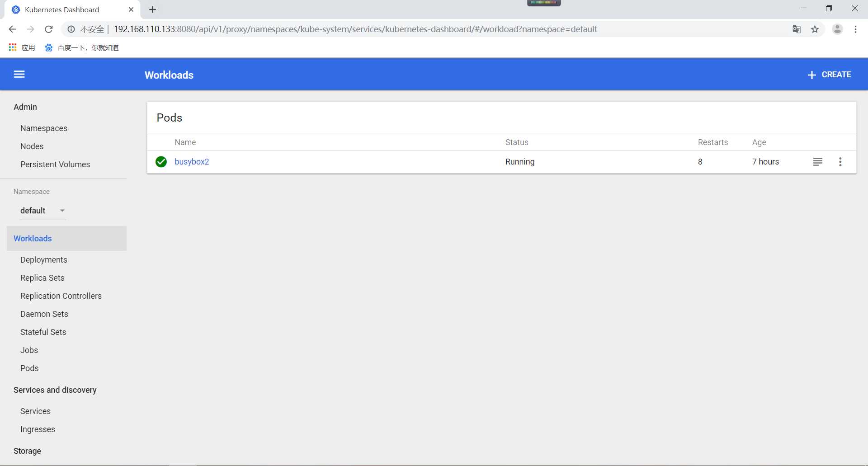Open Pods in sidebar
Viewport: 868px width, 466px height.
29,368
